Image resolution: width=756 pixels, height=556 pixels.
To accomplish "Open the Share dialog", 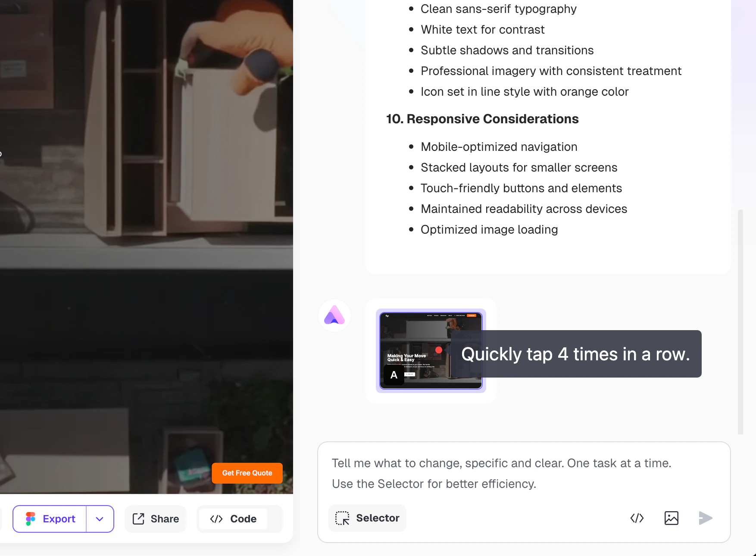I will tap(156, 519).
